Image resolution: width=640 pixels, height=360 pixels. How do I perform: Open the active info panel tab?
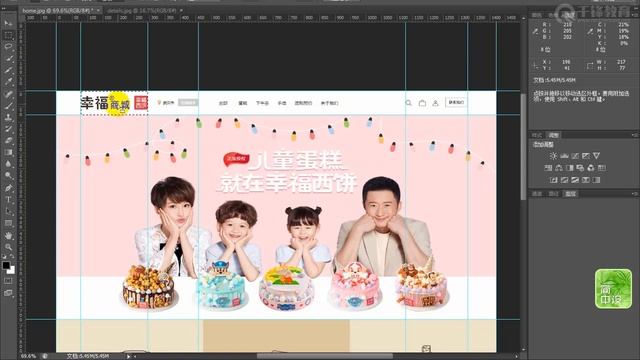[x=568, y=15]
